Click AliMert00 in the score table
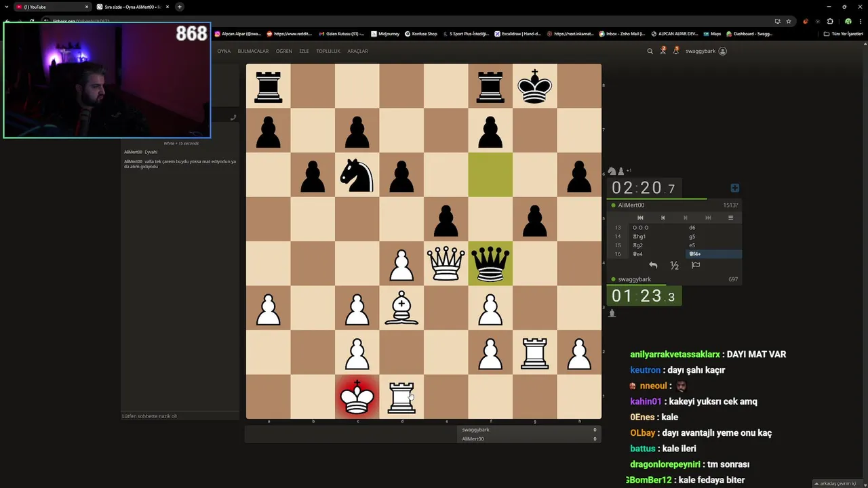 coord(473,439)
